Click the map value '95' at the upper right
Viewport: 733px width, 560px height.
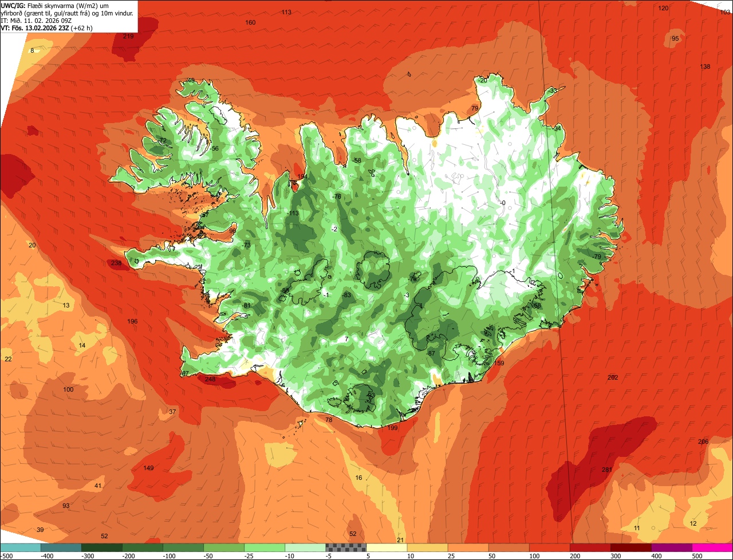point(675,38)
